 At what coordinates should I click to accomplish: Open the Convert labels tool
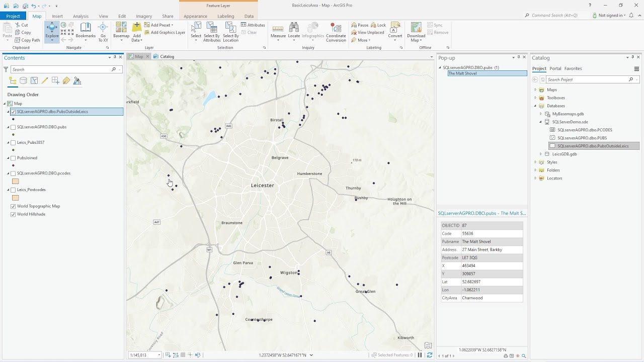(395, 32)
